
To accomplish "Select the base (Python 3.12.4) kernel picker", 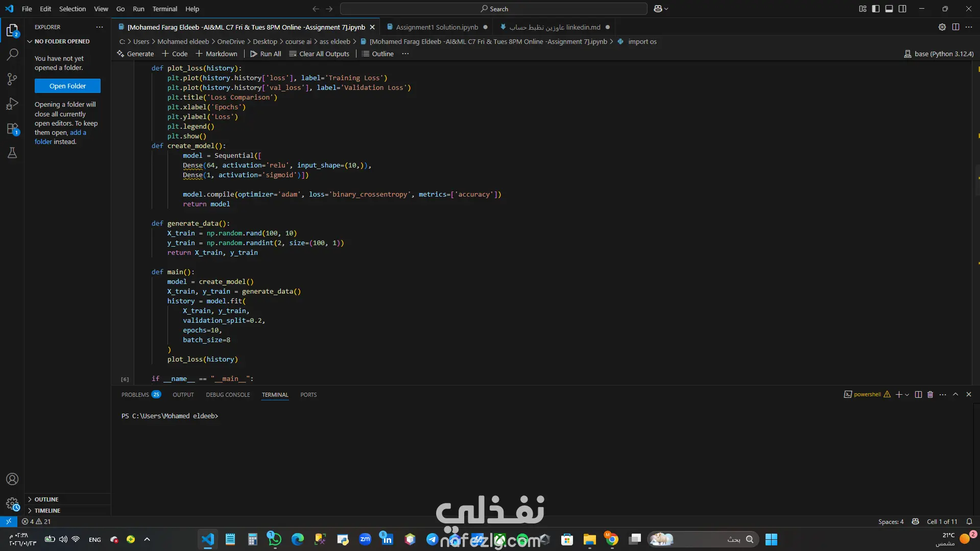I will click(939, 54).
